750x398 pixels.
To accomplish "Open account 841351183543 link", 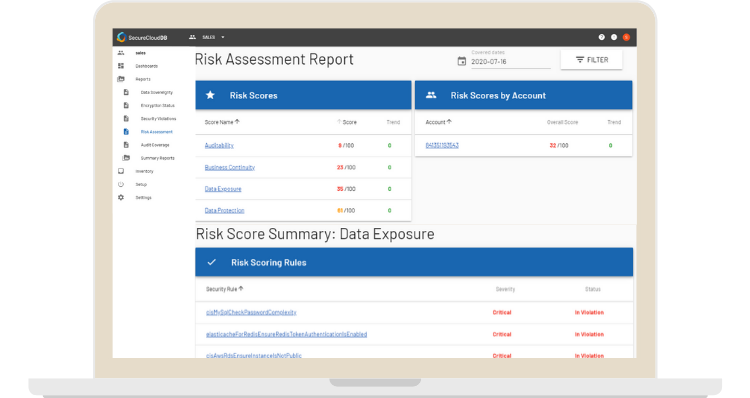I will pyautogui.click(x=442, y=145).
